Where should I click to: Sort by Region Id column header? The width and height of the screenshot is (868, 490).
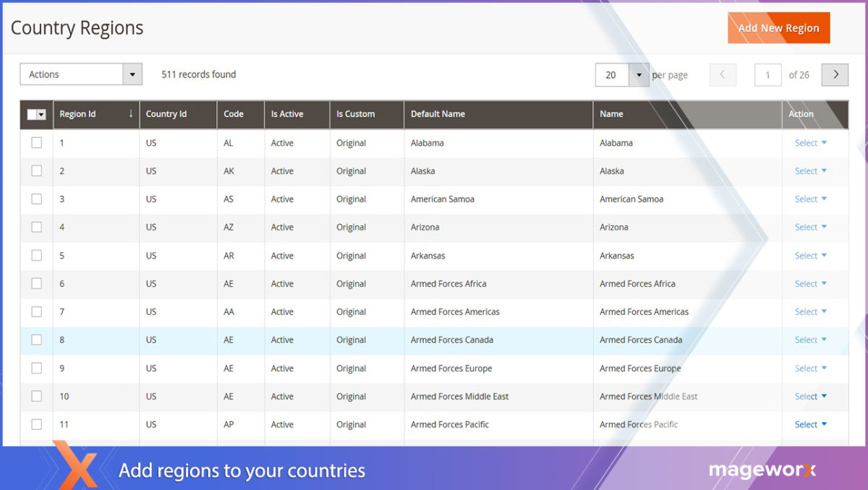96,114
